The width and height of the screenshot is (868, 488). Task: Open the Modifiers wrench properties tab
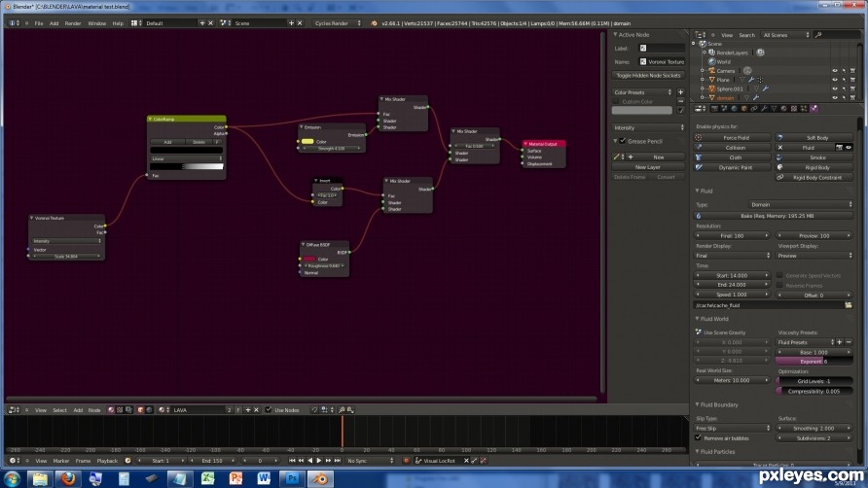point(764,109)
